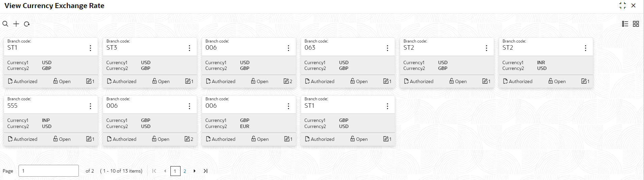Go to page 2

tap(185, 171)
